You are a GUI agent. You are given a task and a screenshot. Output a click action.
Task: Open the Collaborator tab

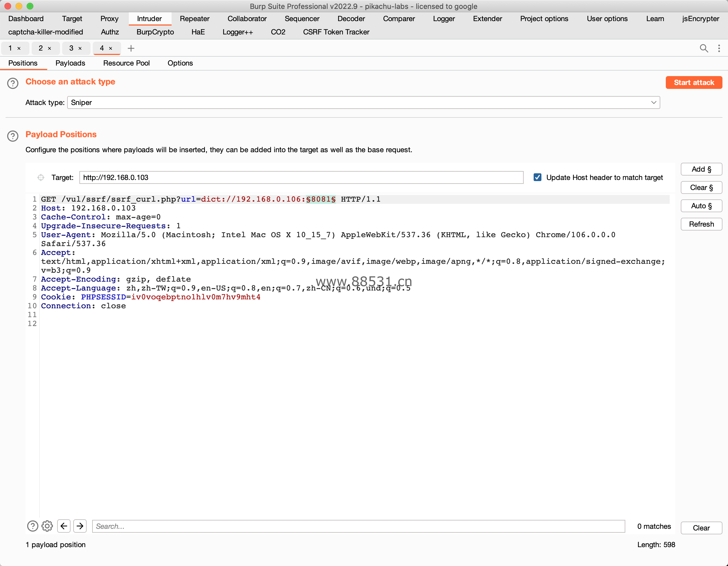pyautogui.click(x=247, y=19)
